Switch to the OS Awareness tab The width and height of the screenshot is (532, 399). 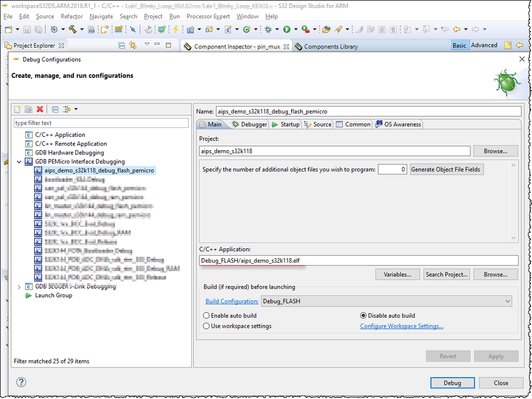pyautogui.click(x=398, y=125)
